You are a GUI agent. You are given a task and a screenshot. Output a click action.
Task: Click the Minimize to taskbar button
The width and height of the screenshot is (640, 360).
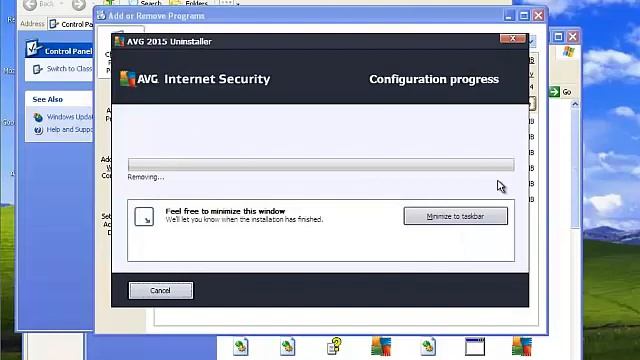pos(456,216)
